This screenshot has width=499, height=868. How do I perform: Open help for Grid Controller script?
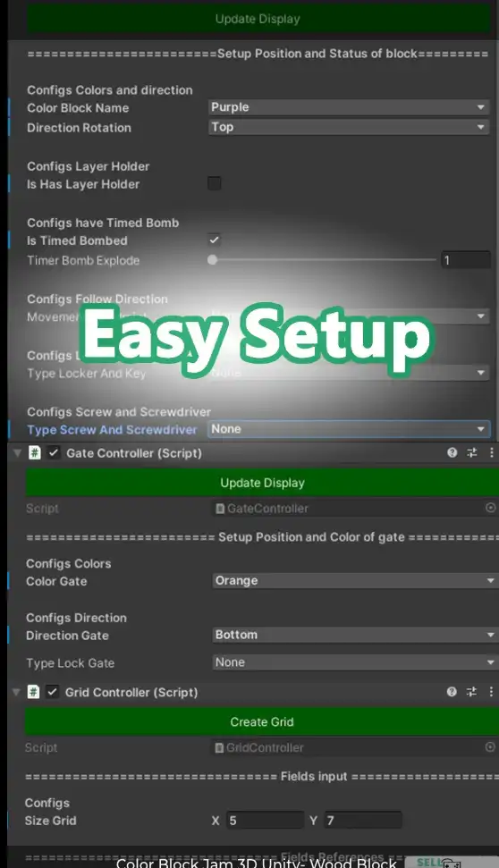coord(452,691)
